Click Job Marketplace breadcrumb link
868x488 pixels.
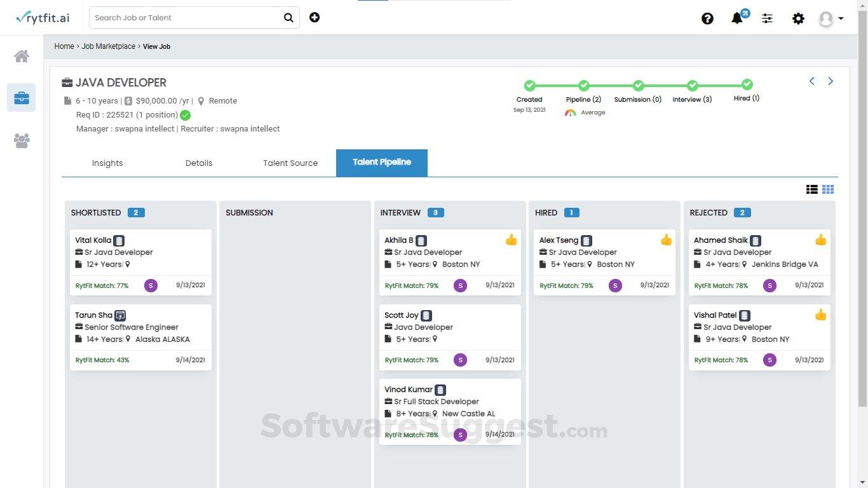(x=109, y=46)
